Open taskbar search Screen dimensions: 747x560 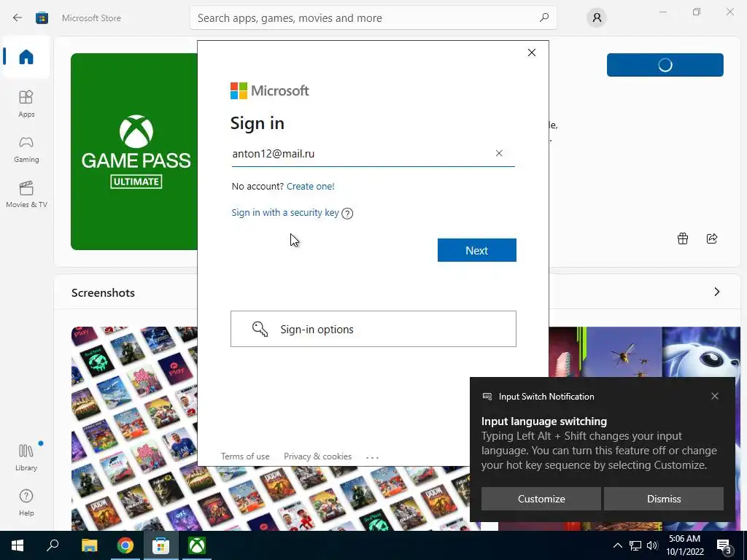[53, 545]
